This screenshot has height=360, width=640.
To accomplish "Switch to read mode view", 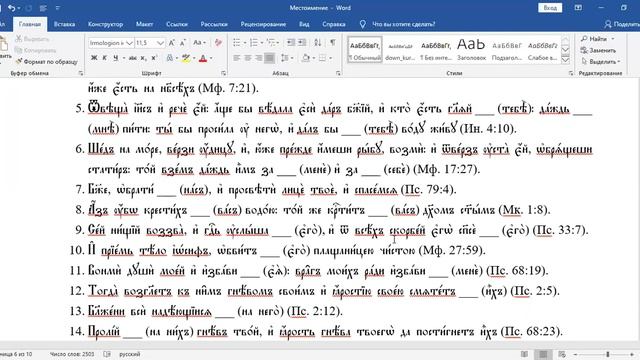I will 524,354.
